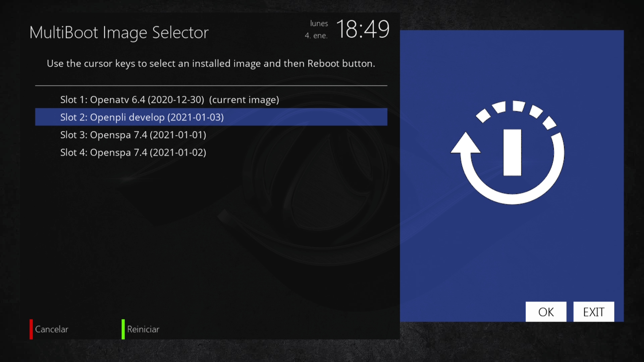
Task: Click the vertical bar inside the power icon
Action: [x=512, y=153]
